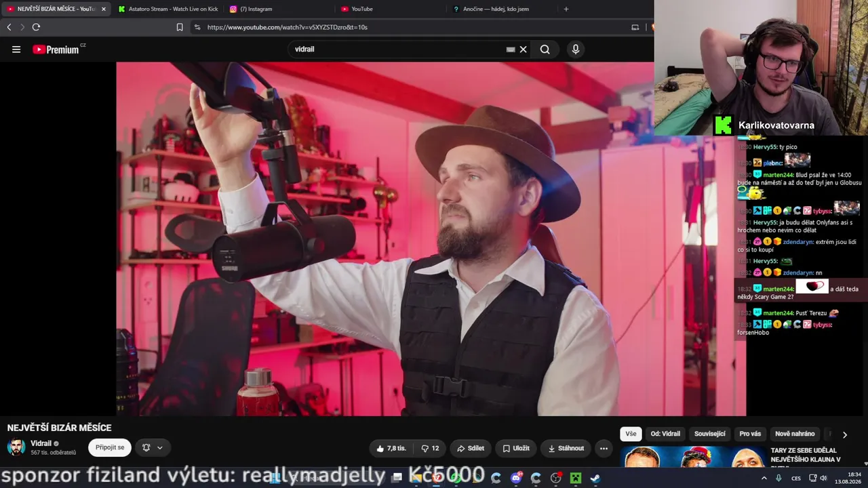Run search with the magnifier button
The width and height of the screenshot is (868, 488).
click(x=545, y=49)
